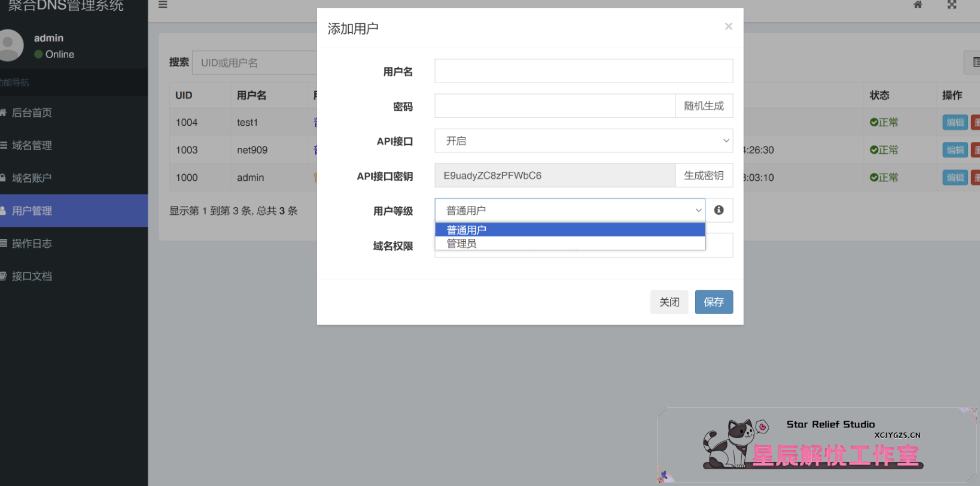
Task: Open 域名管理 in the sidebar
Action: pos(32,145)
